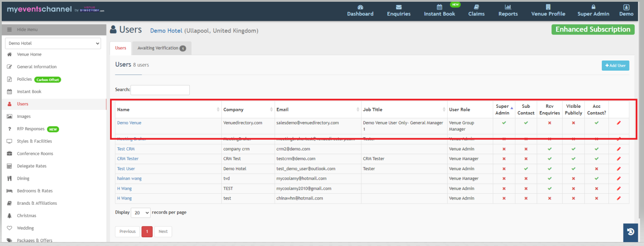
Task: Open the Dashboard navigation icon
Action: (x=360, y=7)
